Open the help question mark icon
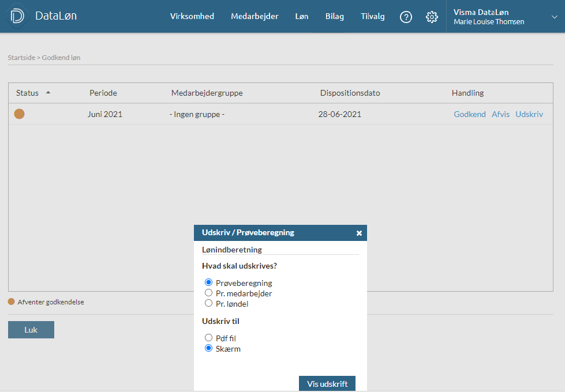Screen dimensions: 565x392 (406, 17)
